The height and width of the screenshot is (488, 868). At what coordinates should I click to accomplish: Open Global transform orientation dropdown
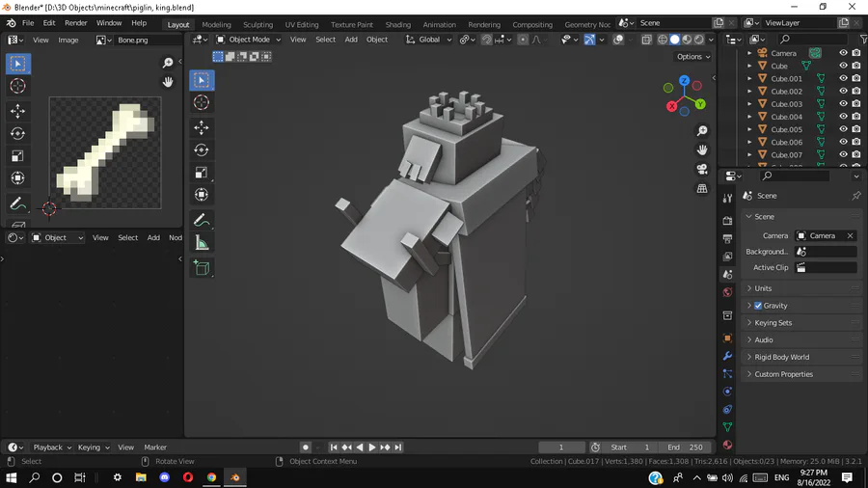coord(428,40)
